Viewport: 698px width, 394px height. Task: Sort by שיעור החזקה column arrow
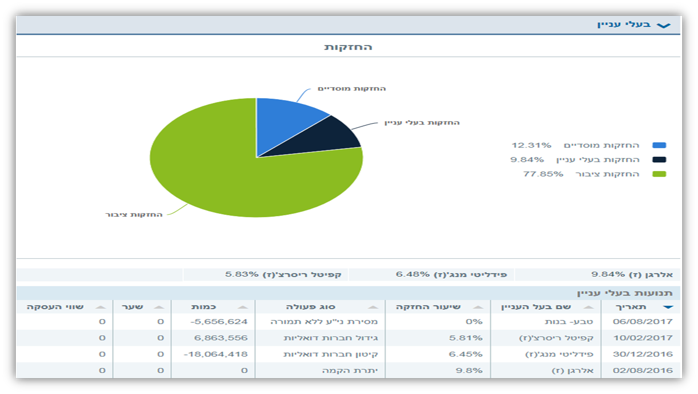[x=478, y=307]
